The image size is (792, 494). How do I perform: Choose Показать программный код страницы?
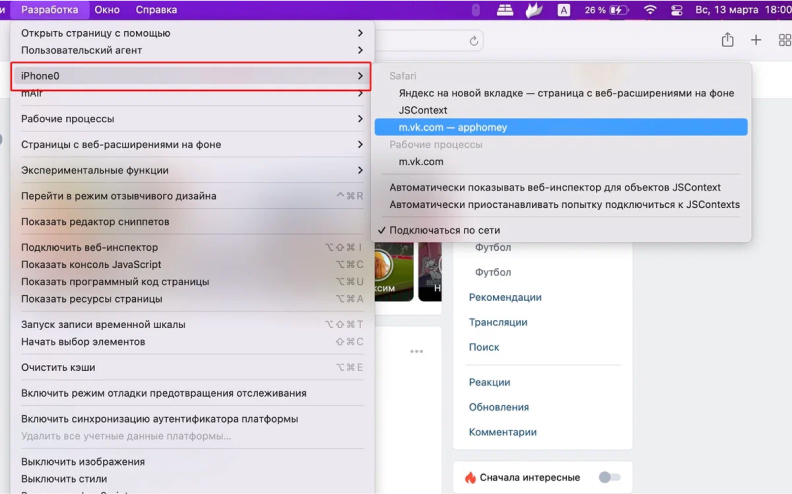192,282
